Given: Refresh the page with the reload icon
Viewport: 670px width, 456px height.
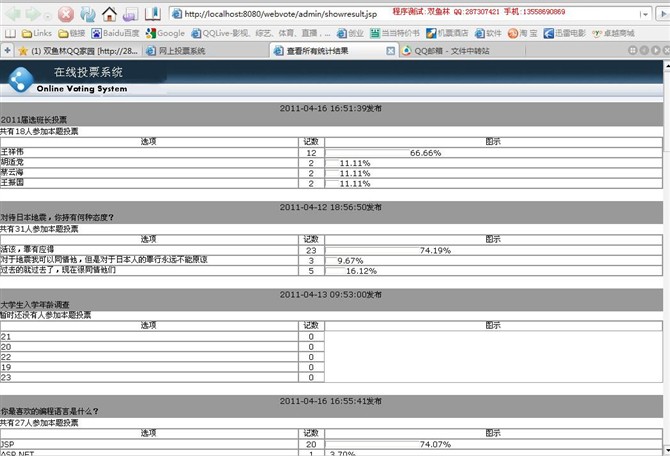Looking at the screenshot, I should (x=88, y=14).
